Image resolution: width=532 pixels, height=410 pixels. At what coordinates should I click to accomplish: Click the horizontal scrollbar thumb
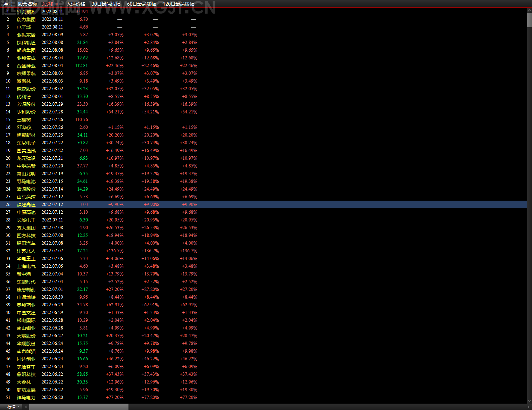coord(79,407)
